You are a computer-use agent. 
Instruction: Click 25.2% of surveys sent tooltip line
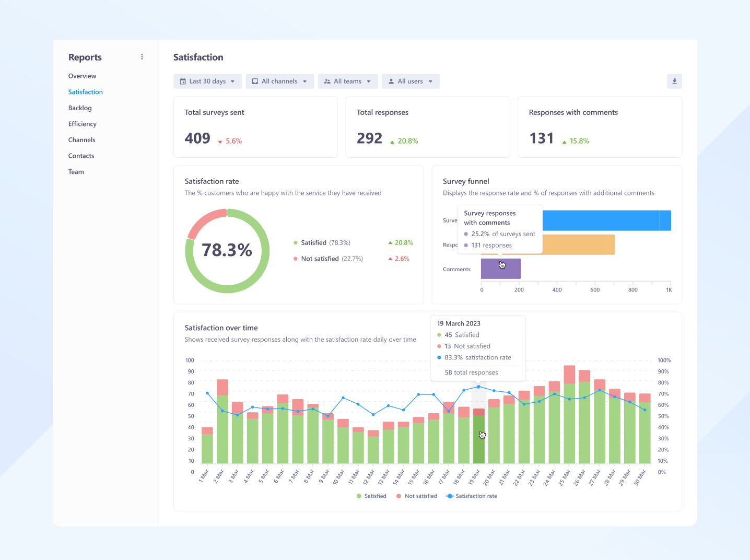click(x=500, y=234)
